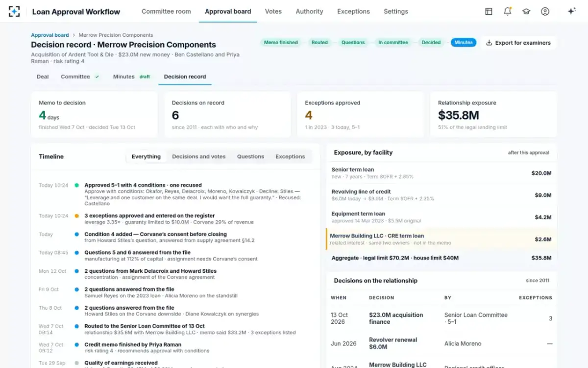Select the Decision record sub-tab
The image size is (588, 368).
(185, 77)
